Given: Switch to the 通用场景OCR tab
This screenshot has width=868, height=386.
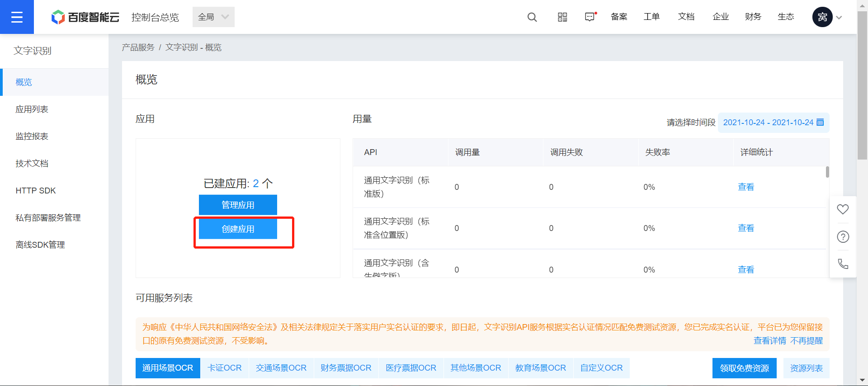Looking at the screenshot, I should pyautogui.click(x=168, y=368).
